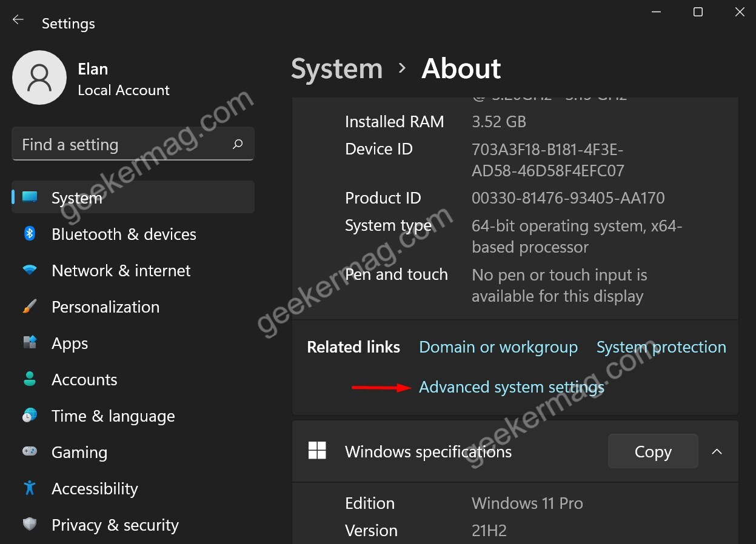The image size is (756, 544).
Task: Click the Privacy & security shield icon
Action: pyautogui.click(x=29, y=525)
